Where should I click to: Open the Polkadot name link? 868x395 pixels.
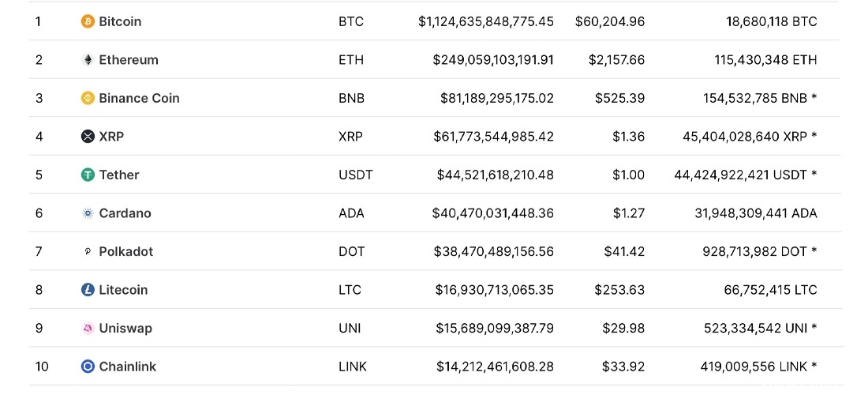coord(126,252)
